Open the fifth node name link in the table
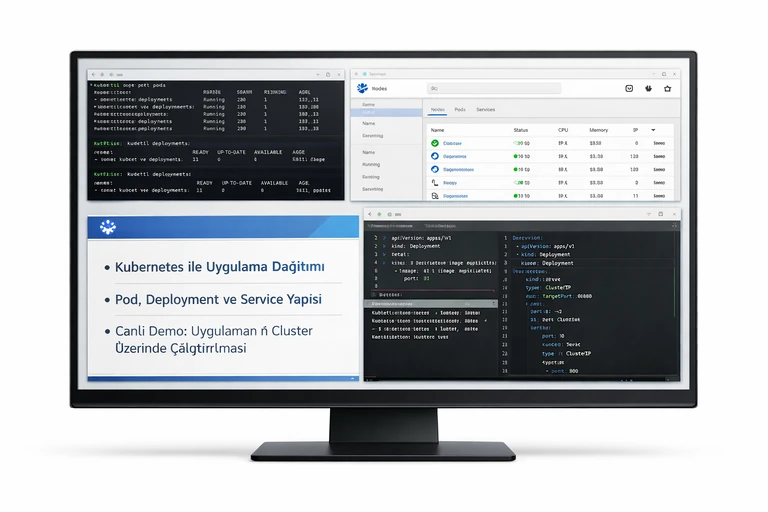This screenshot has width=768, height=512. click(x=455, y=196)
